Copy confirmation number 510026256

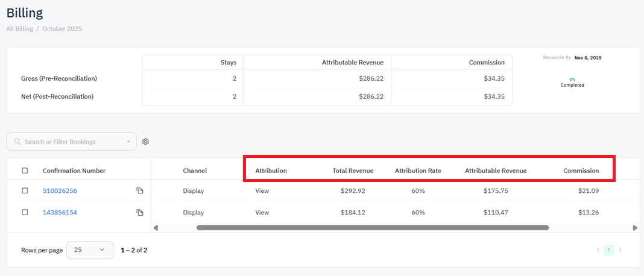click(x=140, y=191)
